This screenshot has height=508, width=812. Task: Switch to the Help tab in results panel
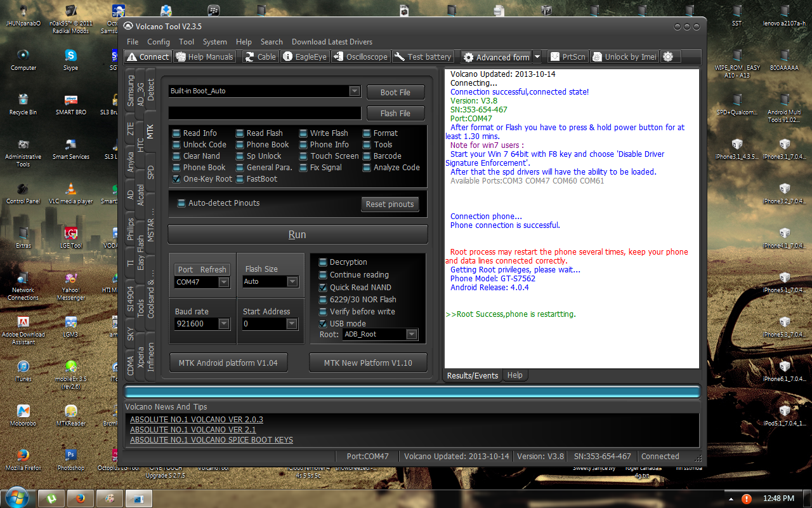[x=514, y=375]
